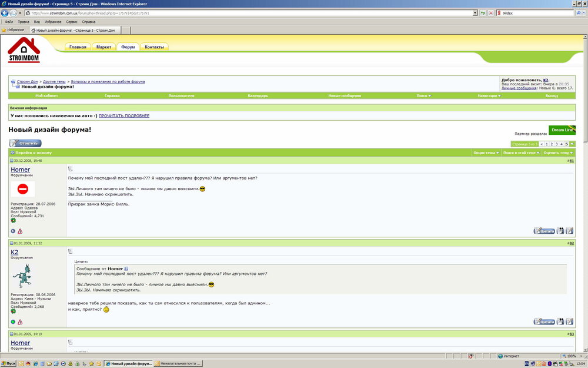Go to the previous page with the < arrow
The image size is (588, 368).
point(542,144)
